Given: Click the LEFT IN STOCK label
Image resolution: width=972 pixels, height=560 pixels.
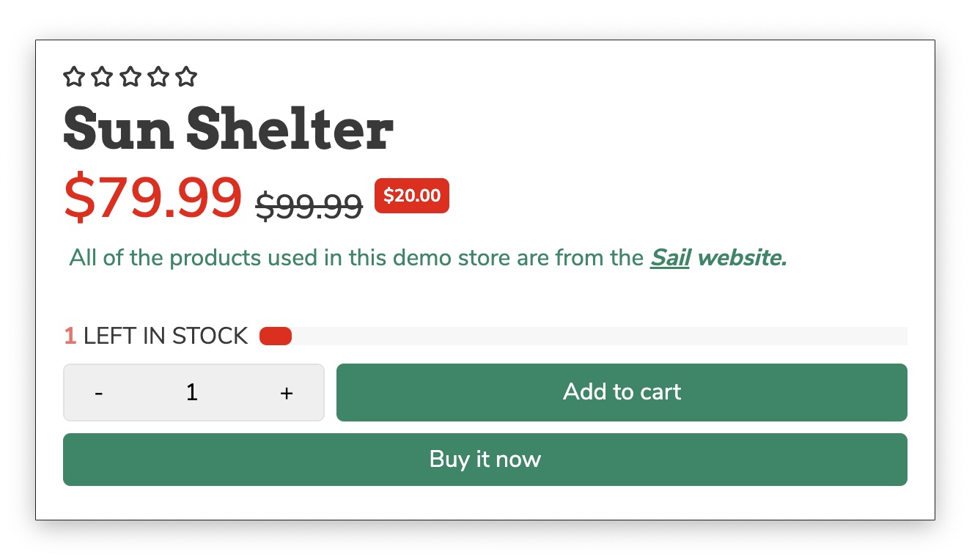Looking at the screenshot, I should pos(165,336).
